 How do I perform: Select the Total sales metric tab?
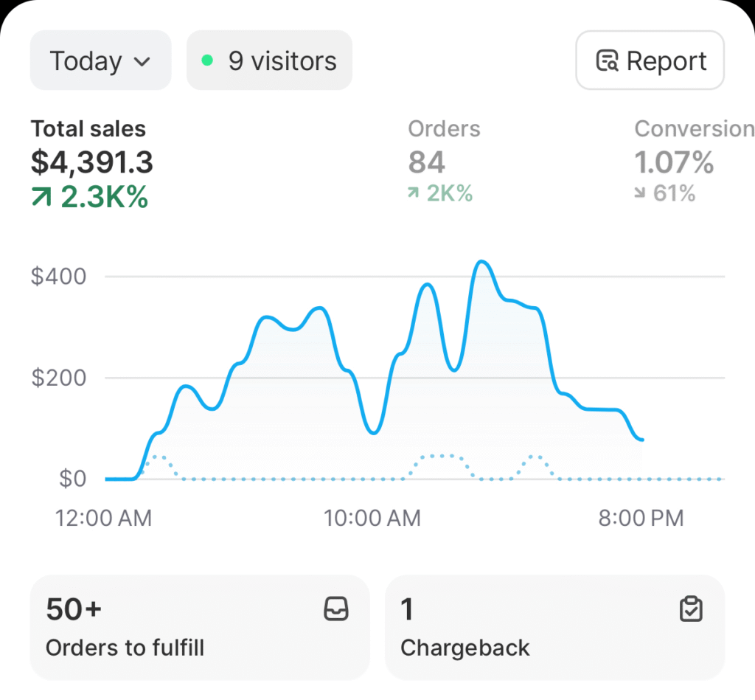[91, 162]
